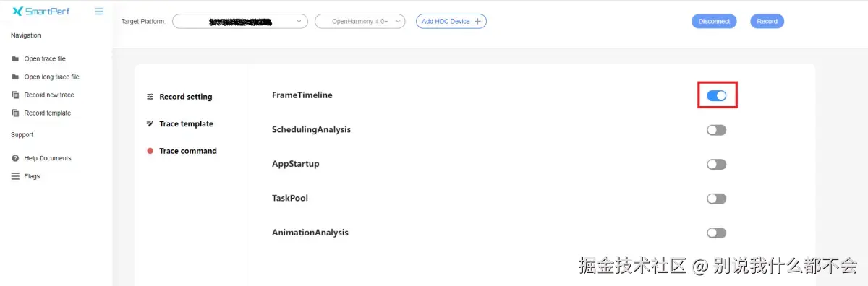This screenshot has width=868, height=286.
Task: Click the SmartPerf logo icon
Action: click(x=17, y=12)
